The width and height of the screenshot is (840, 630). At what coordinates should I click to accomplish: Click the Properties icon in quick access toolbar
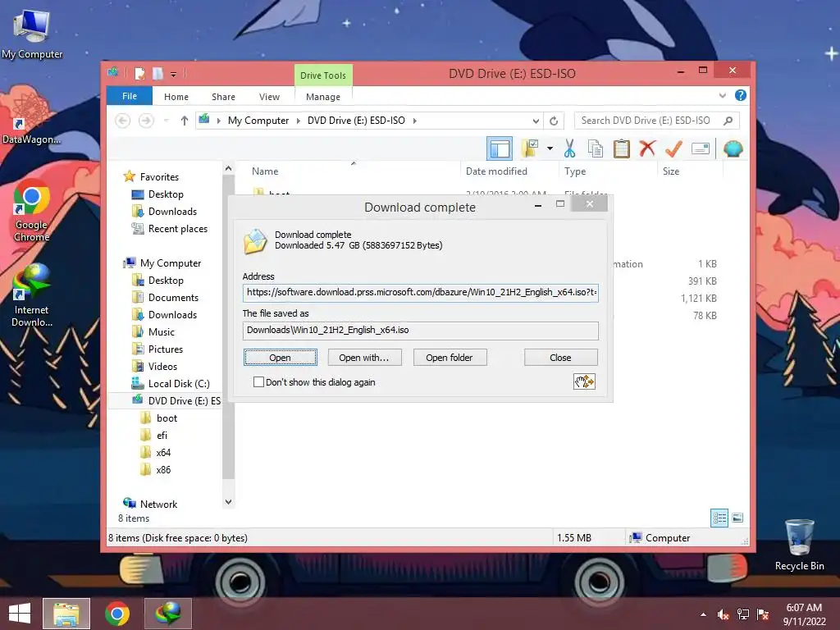click(x=139, y=73)
